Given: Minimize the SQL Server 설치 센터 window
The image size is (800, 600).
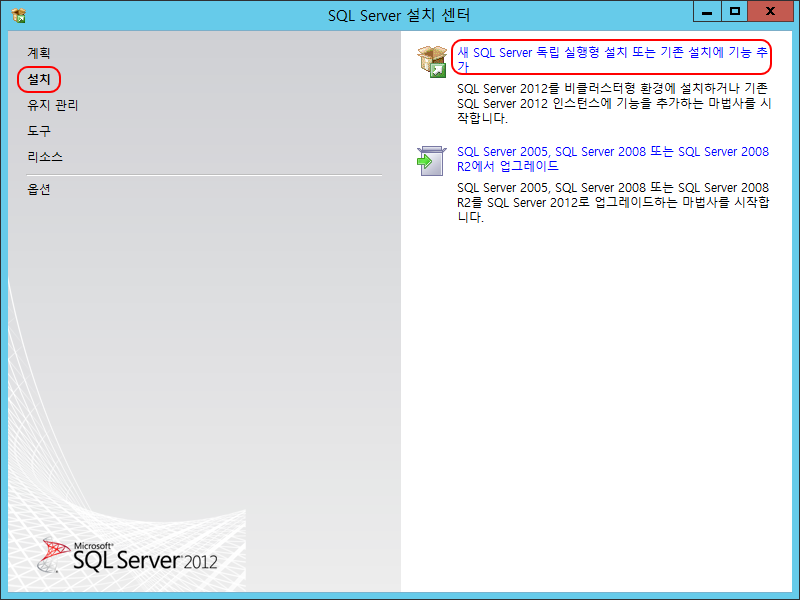Looking at the screenshot, I should [x=707, y=12].
